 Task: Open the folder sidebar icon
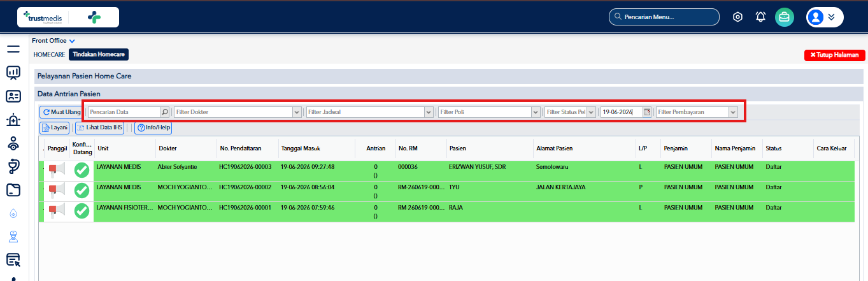pyautogui.click(x=13, y=190)
